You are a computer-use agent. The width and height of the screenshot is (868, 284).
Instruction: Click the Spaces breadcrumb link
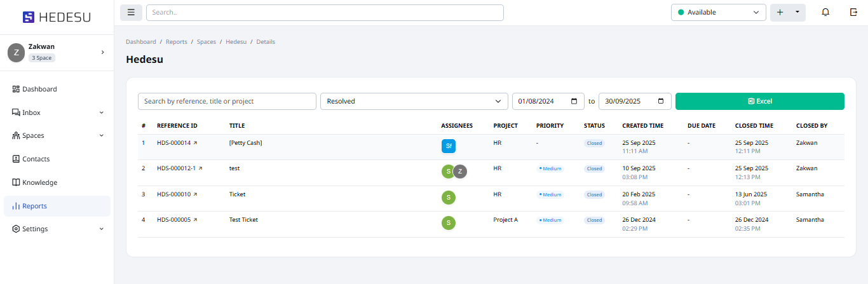tap(206, 42)
